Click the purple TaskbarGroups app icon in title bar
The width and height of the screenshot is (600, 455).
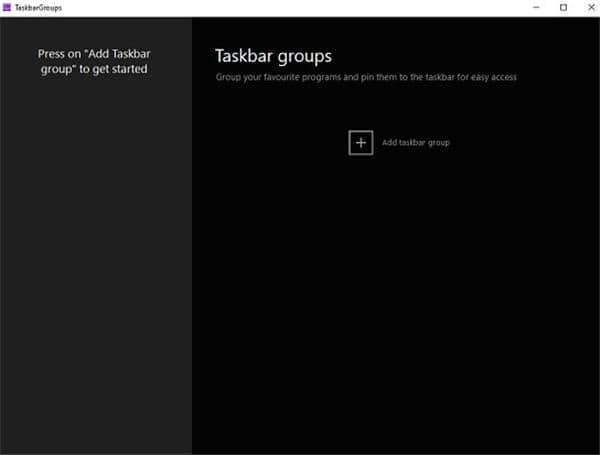[7, 7]
